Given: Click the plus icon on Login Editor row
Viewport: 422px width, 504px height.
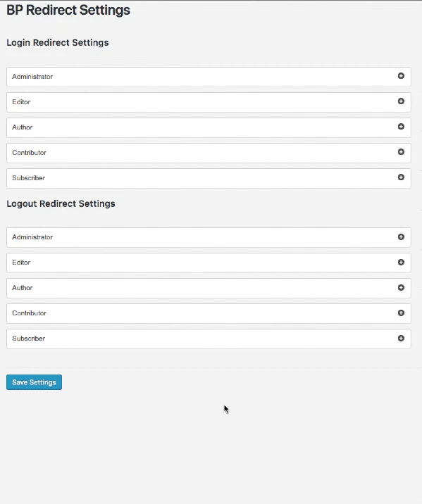Looking at the screenshot, I should pos(401,101).
